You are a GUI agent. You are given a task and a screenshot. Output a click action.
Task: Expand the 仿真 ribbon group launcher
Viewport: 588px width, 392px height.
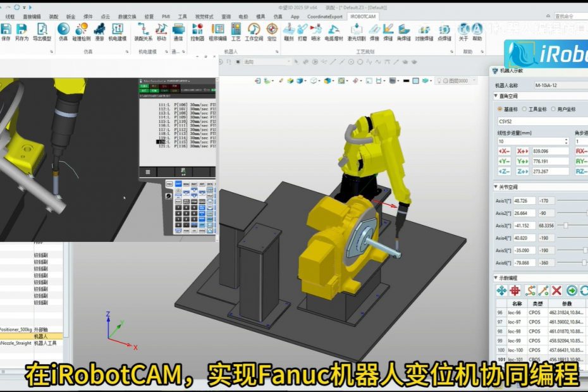[x=126, y=52]
